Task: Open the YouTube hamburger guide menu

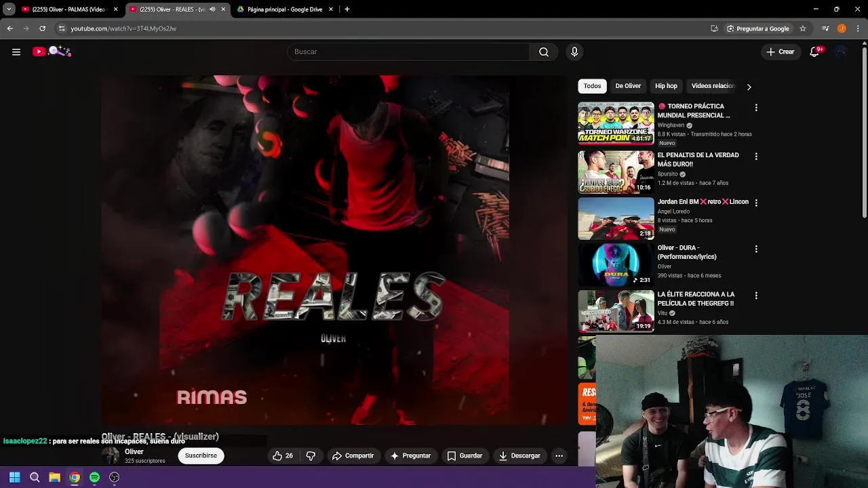Action: tap(16, 52)
